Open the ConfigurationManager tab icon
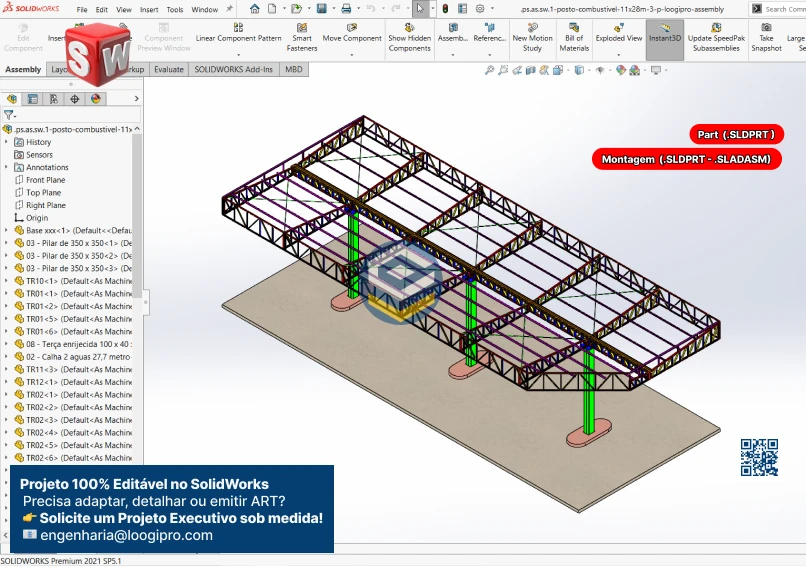806x568 pixels. [x=54, y=99]
